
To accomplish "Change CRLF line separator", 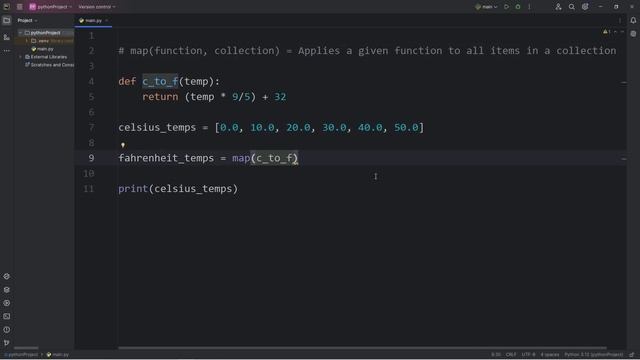I will click(x=511, y=355).
